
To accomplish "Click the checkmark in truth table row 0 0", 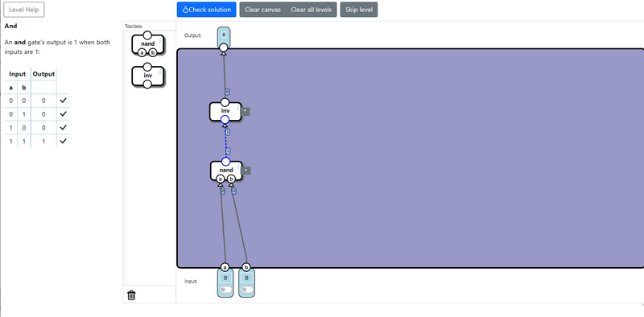I will (x=63, y=101).
